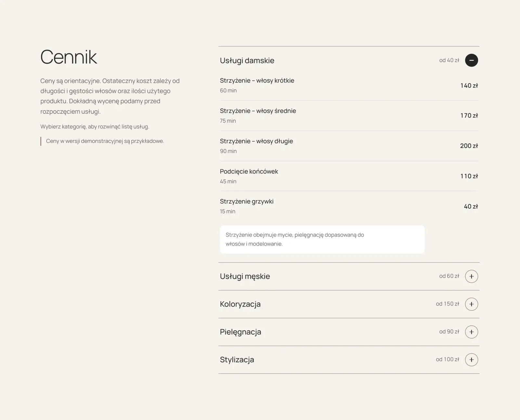Select the 'od 150 zł' price label

click(448, 304)
